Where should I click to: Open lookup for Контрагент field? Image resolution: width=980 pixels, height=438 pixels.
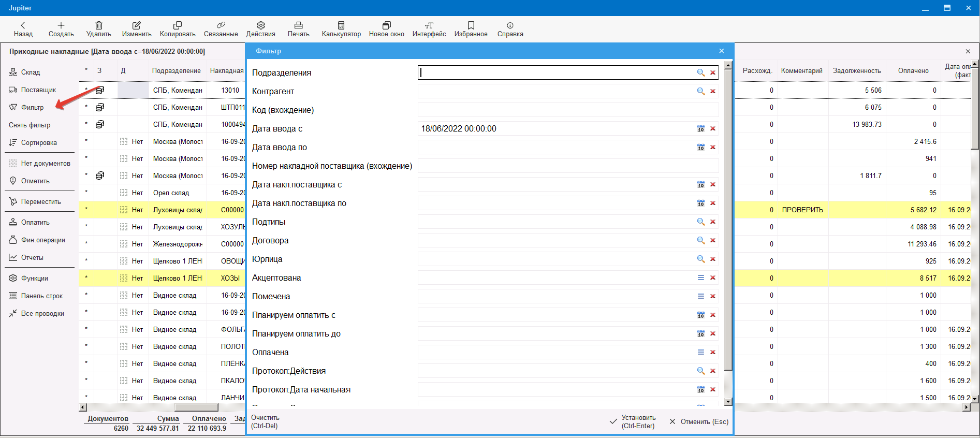pos(701,91)
